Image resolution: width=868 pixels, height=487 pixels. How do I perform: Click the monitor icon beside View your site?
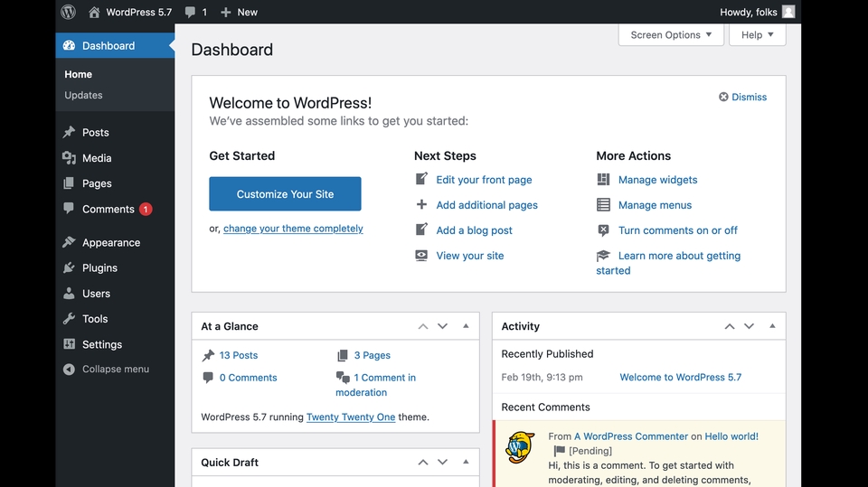pyautogui.click(x=421, y=255)
